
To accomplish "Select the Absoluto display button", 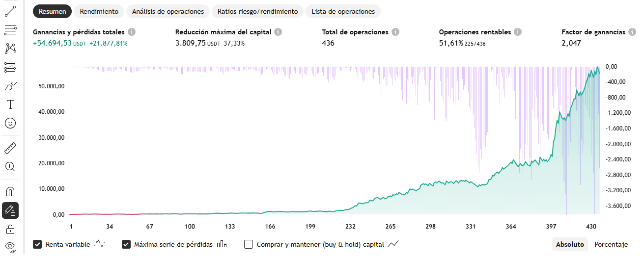I will tap(570, 244).
